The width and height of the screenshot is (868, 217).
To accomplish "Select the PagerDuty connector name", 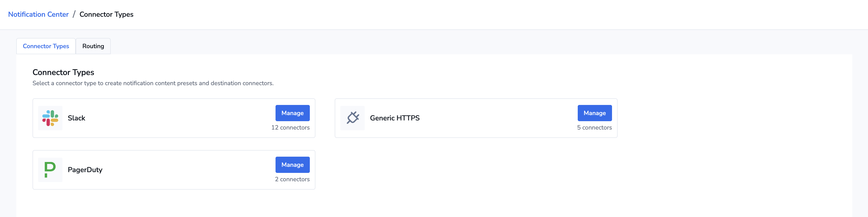I will point(85,170).
